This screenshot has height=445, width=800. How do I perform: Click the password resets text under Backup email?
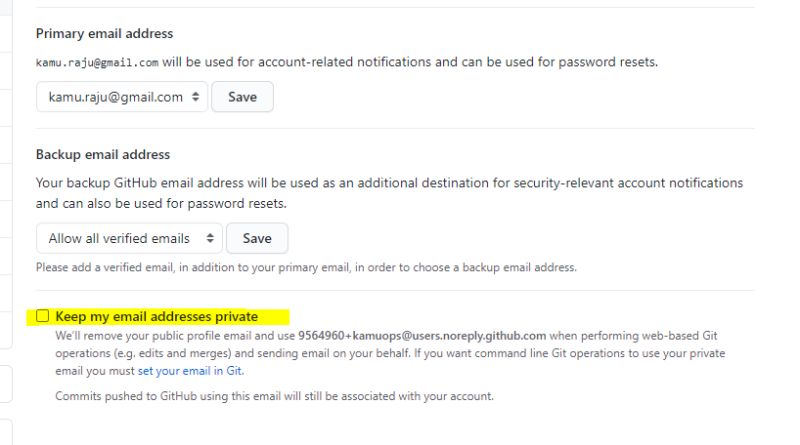click(237, 204)
